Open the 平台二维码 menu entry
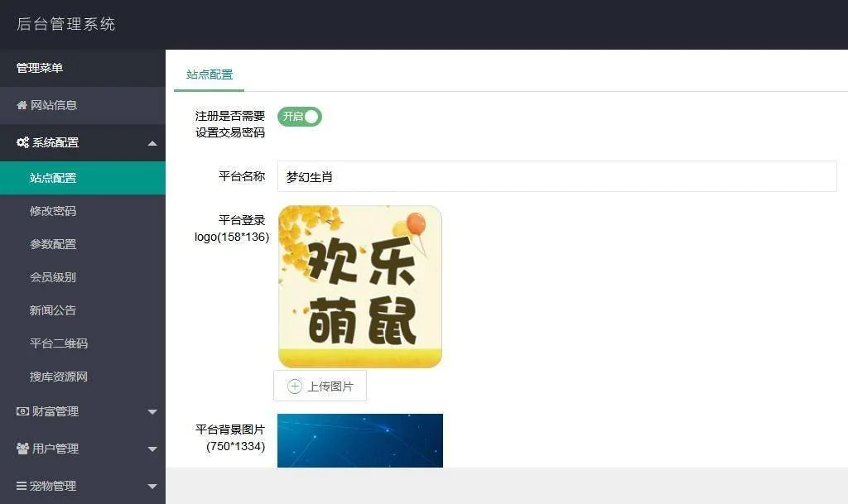Viewport: 848px width, 504px height. [59, 343]
